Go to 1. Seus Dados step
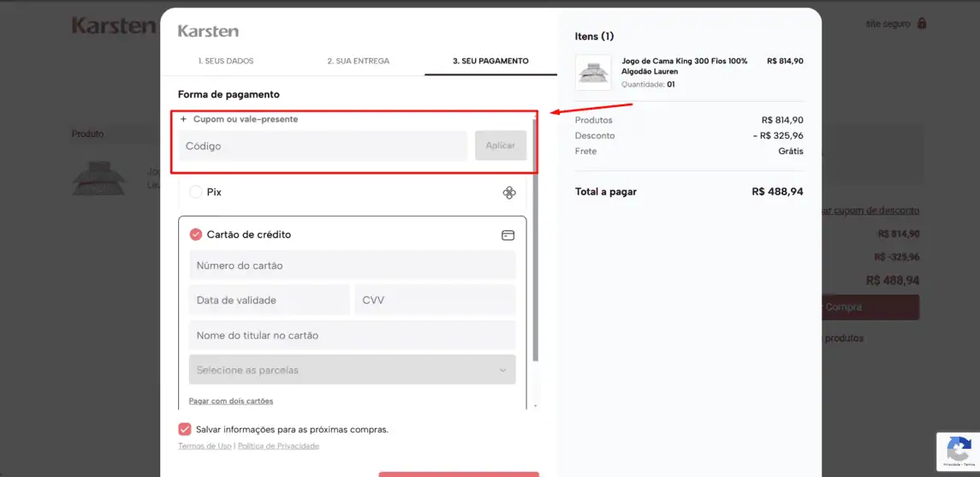 coord(226,62)
